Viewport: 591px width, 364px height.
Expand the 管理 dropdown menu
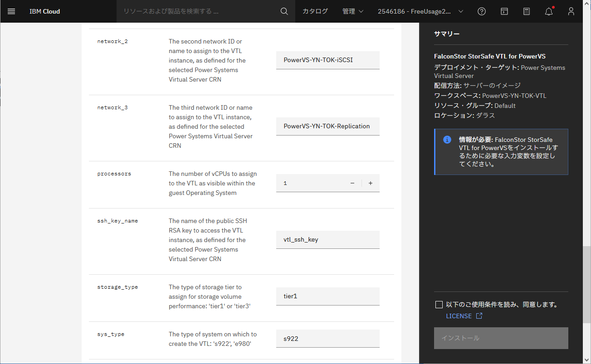pos(353,11)
